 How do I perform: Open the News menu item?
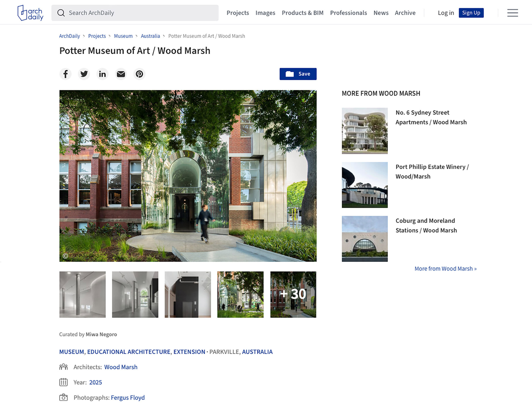[381, 13]
